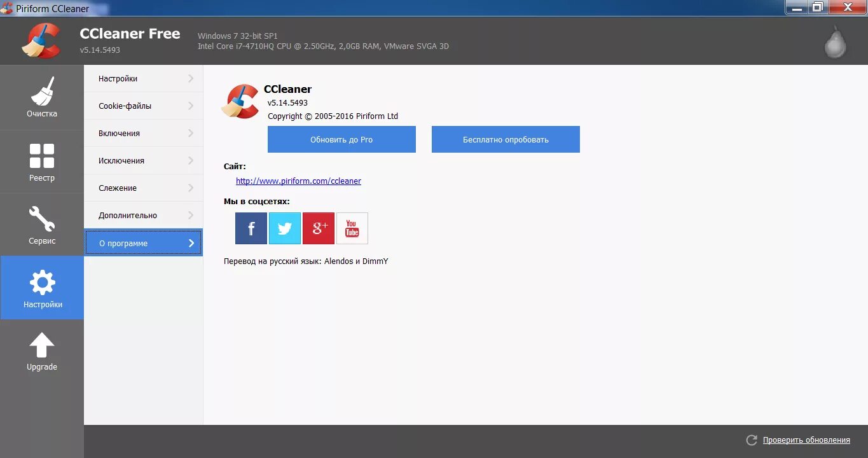Open the Слежение settings page
868x458 pixels.
144,188
